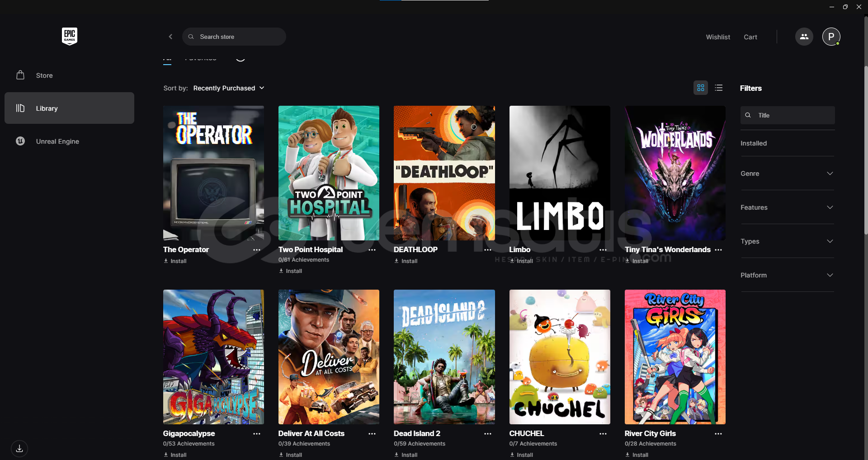Viewport: 868px width, 460px height.
Task: Open the profile avatar menu
Action: (x=831, y=37)
